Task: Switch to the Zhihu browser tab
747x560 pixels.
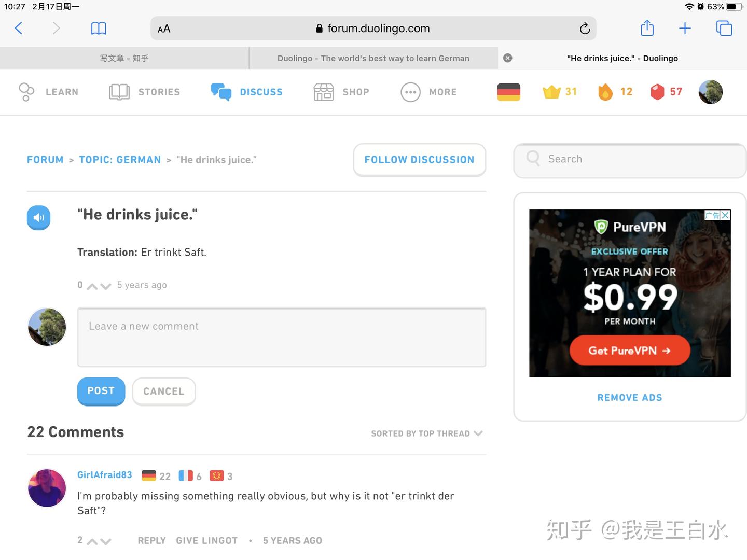Action: tap(124, 58)
